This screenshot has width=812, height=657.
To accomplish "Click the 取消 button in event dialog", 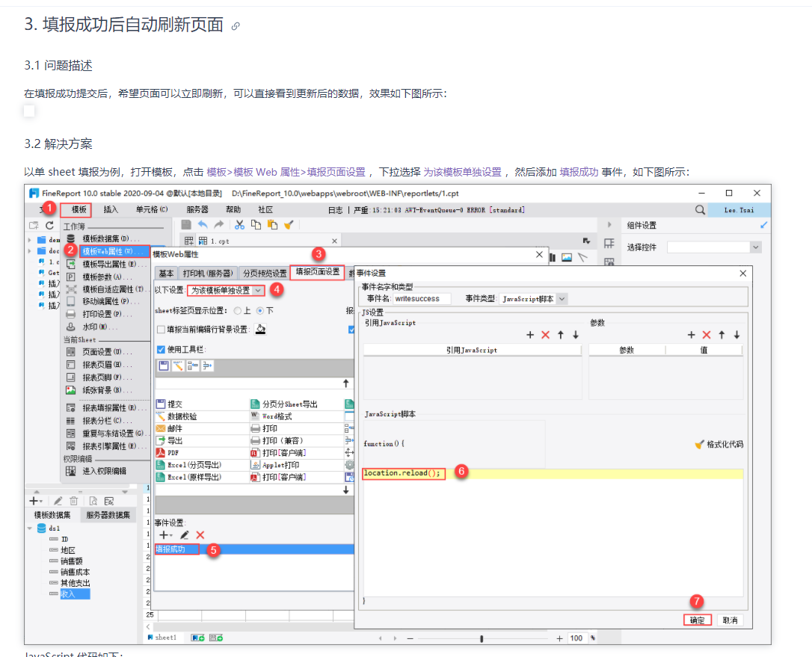I will click(731, 620).
